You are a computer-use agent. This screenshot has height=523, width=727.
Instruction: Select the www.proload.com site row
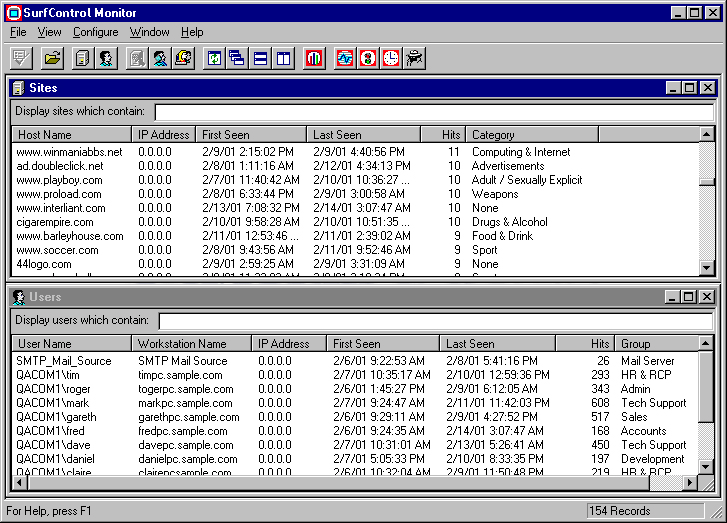tap(355, 194)
